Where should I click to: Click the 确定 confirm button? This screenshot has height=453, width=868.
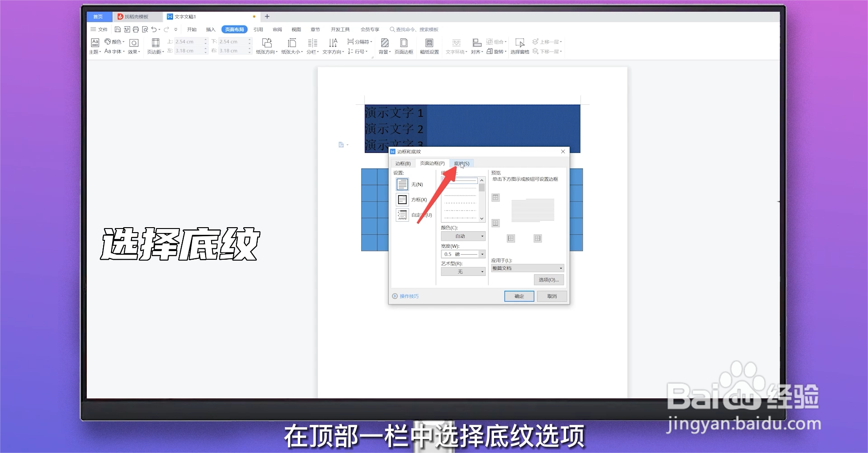point(519,296)
